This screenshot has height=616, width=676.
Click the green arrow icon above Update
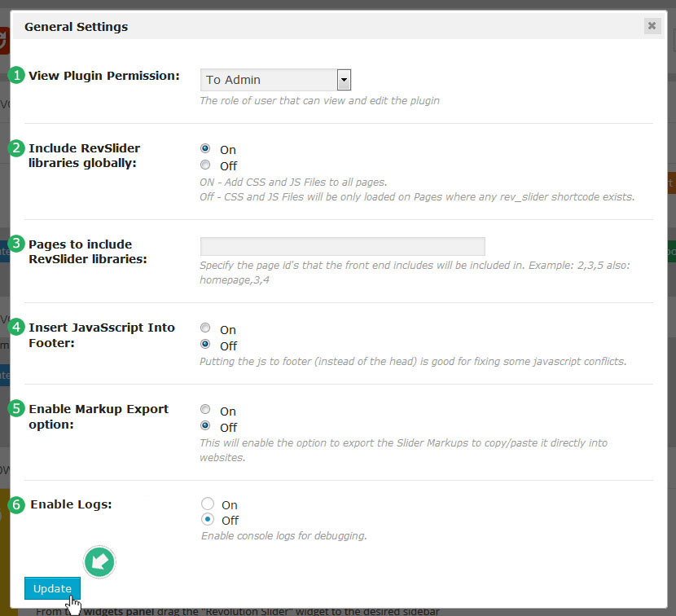tap(99, 561)
